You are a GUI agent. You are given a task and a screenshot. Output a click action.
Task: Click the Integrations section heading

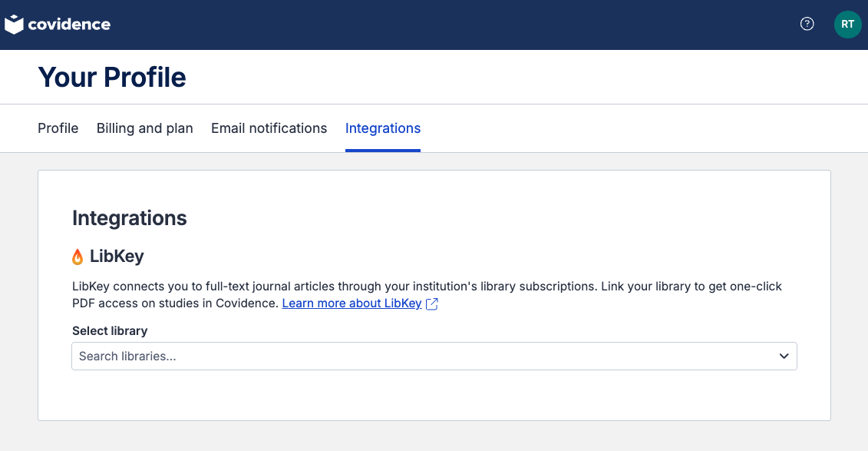tap(130, 217)
